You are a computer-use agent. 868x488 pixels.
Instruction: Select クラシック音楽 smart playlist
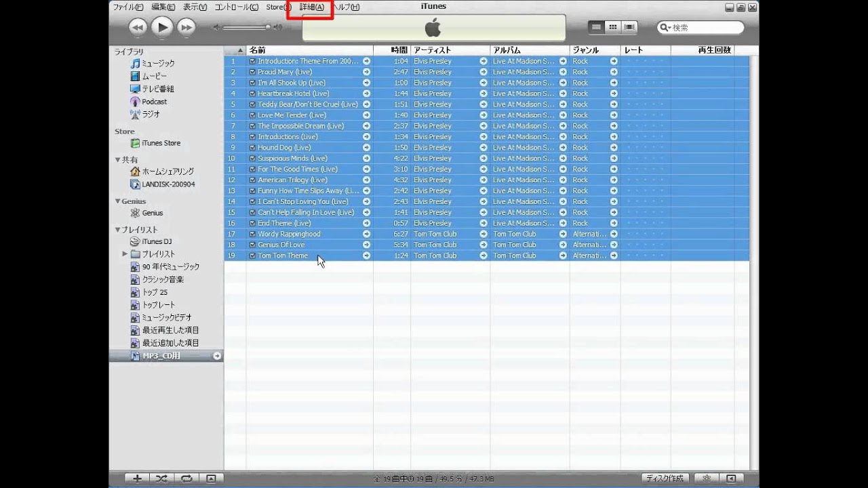click(157, 279)
